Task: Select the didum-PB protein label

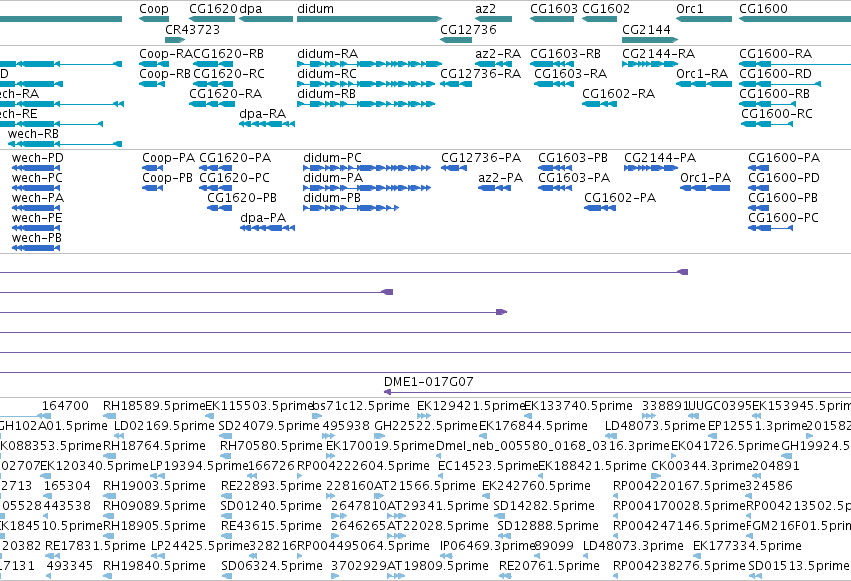Action: [332, 198]
